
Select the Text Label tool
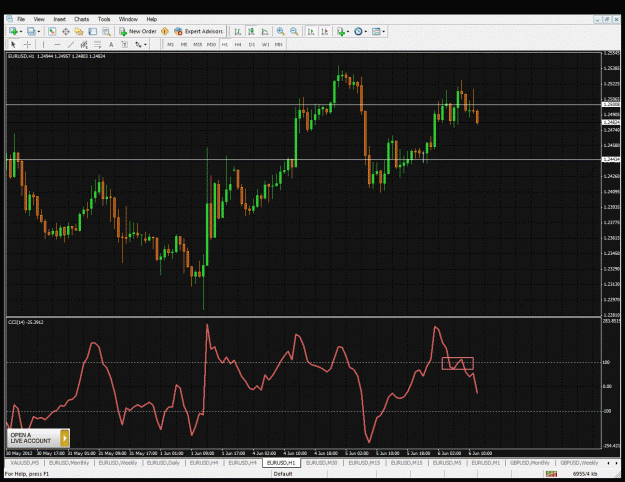[x=125, y=44]
